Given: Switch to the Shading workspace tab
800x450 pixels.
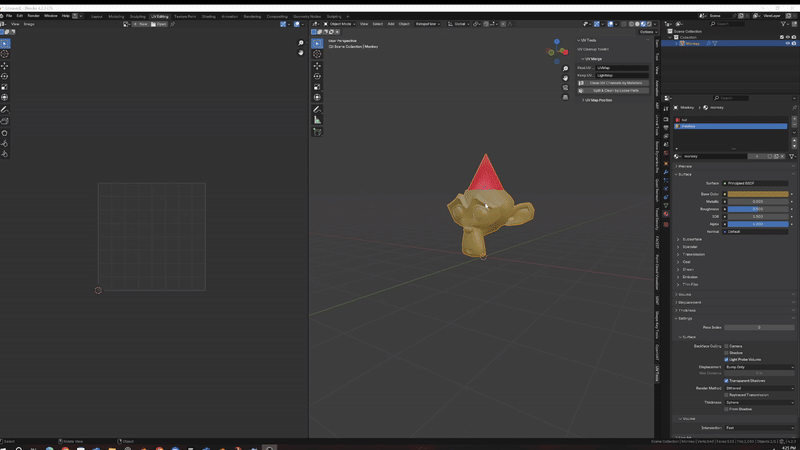Looking at the screenshot, I should coord(209,16).
